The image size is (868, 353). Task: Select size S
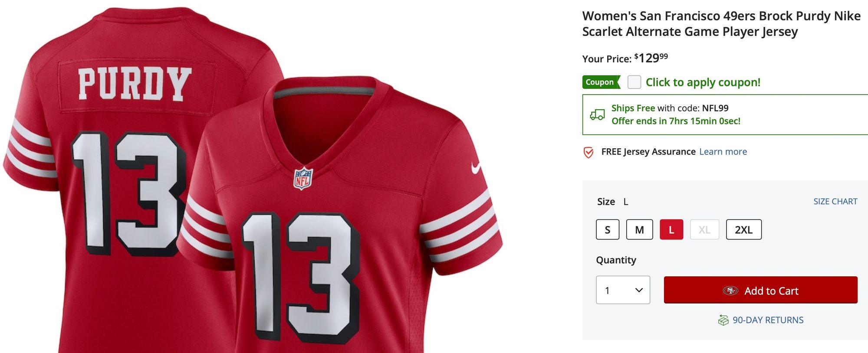608,230
